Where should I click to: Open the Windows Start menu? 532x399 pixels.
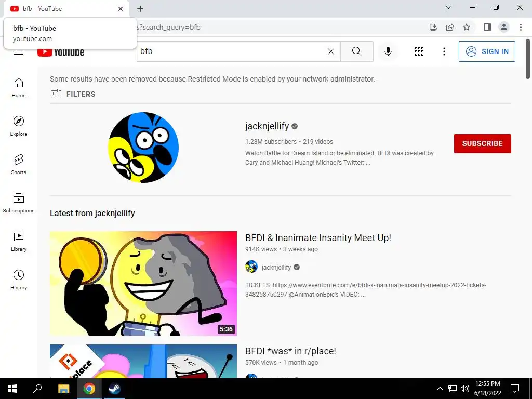(12, 389)
